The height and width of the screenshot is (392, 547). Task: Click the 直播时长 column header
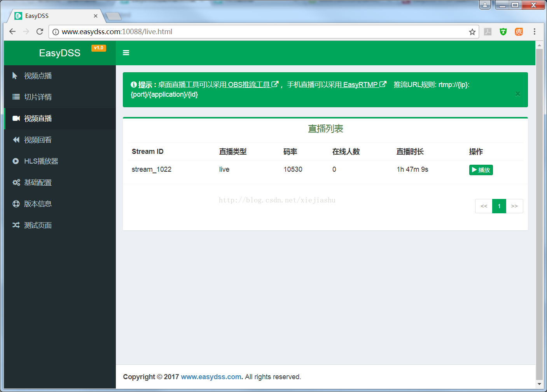410,152
